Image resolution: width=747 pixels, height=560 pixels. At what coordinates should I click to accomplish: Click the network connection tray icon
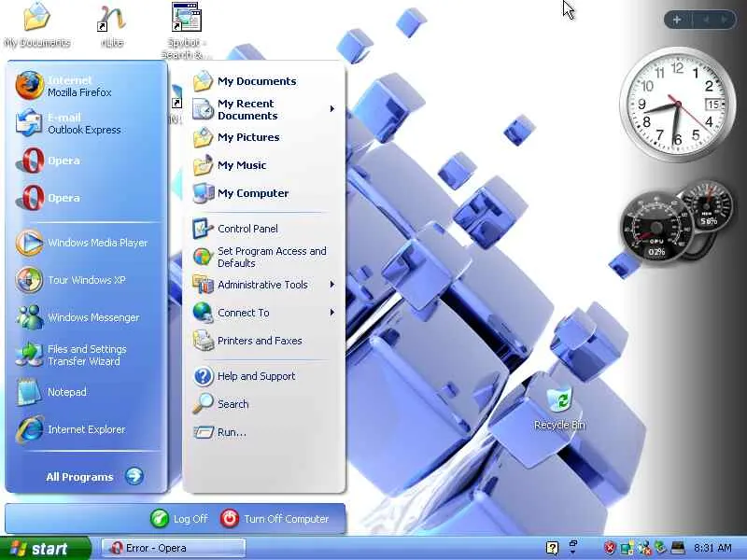tap(627, 548)
